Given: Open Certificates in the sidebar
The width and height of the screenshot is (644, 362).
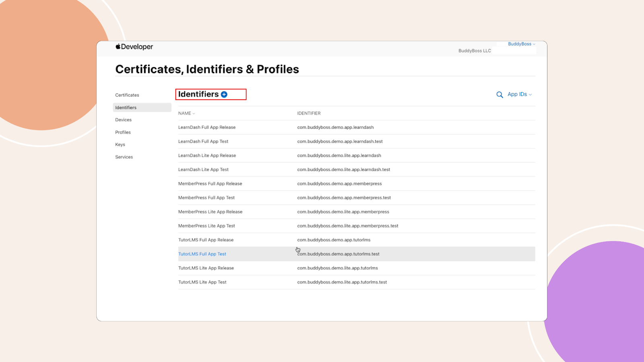Looking at the screenshot, I should click(x=127, y=95).
